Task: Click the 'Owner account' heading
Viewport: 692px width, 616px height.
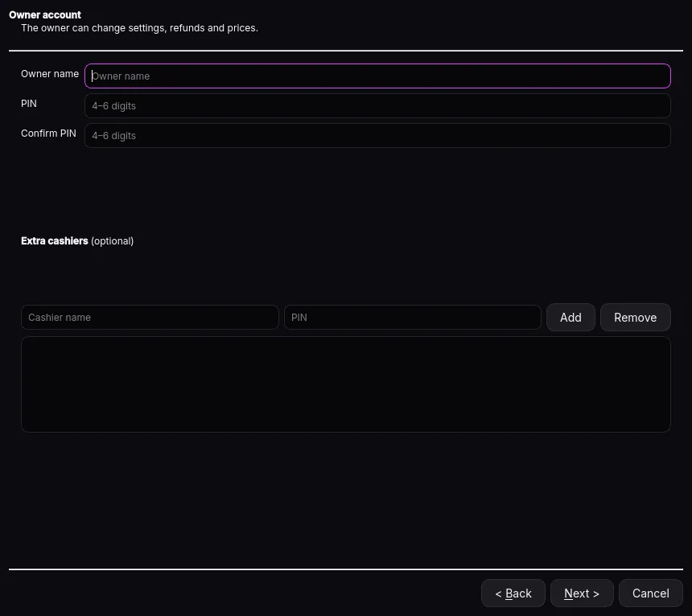Action: (x=45, y=15)
